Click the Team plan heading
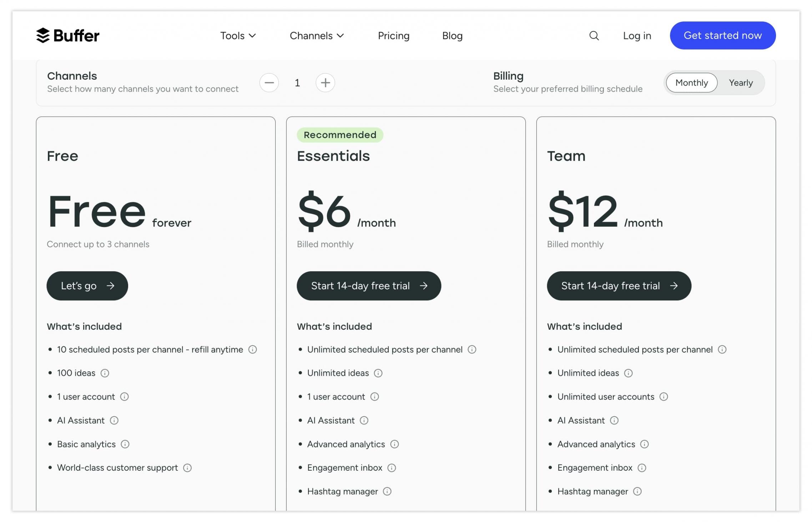 pyautogui.click(x=566, y=156)
